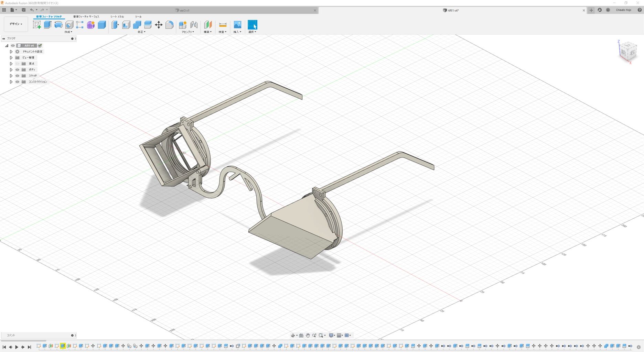The width and height of the screenshot is (644, 352).
Task: Select the Create Sketch tool
Action: (37, 25)
